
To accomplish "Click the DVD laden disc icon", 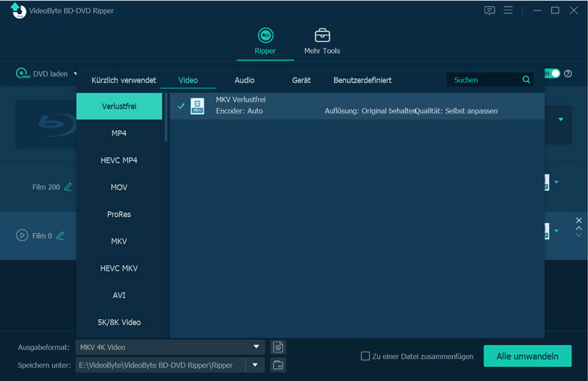I will 23,74.
